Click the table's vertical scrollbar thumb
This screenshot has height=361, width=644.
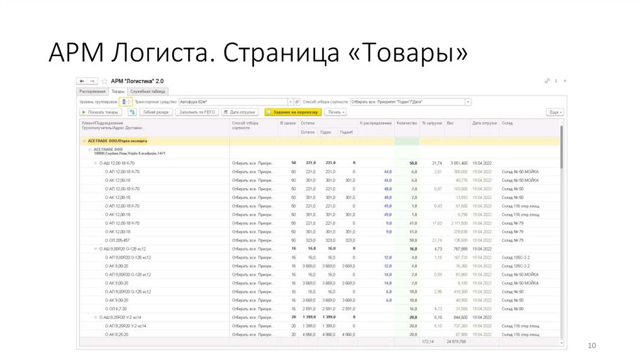click(562, 147)
